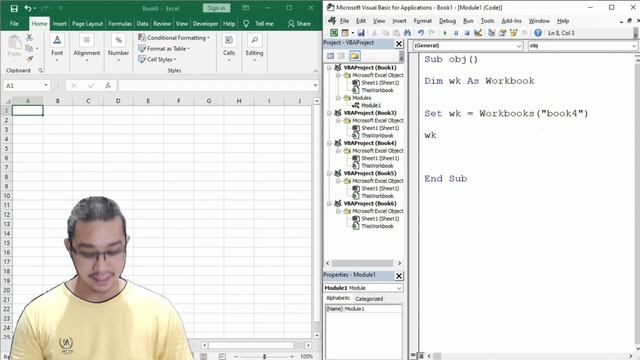Close the Properties - Module1 panel

point(399,276)
